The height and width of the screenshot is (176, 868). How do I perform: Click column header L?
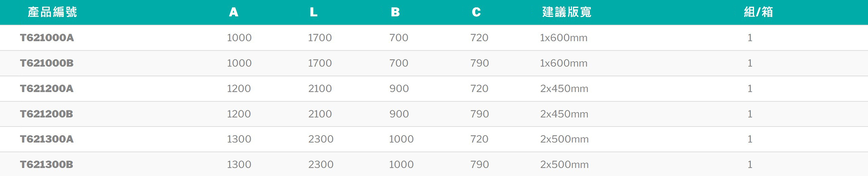pyautogui.click(x=313, y=12)
